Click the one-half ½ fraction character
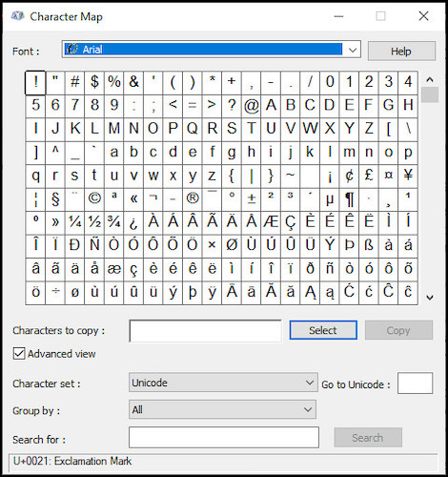The image size is (448, 477). [x=94, y=221]
